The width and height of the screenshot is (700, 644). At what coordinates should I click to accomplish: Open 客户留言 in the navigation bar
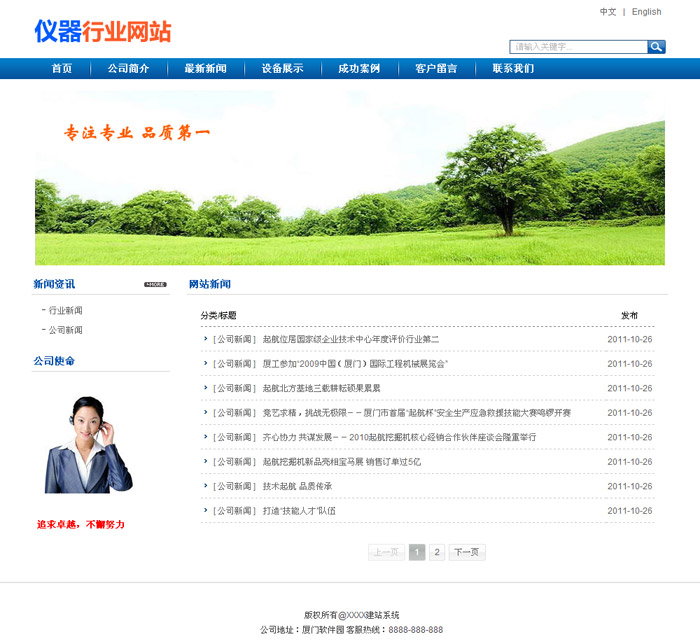coord(436,69)
